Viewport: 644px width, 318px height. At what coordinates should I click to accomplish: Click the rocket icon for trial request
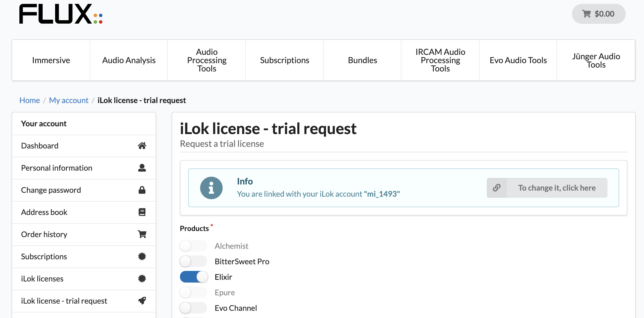click(x=142, y=301)
